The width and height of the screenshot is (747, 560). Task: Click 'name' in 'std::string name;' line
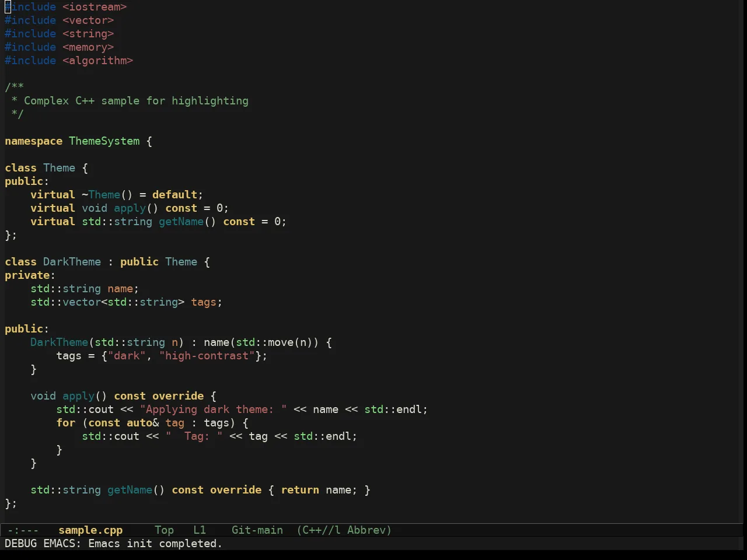tap(120, 289)
